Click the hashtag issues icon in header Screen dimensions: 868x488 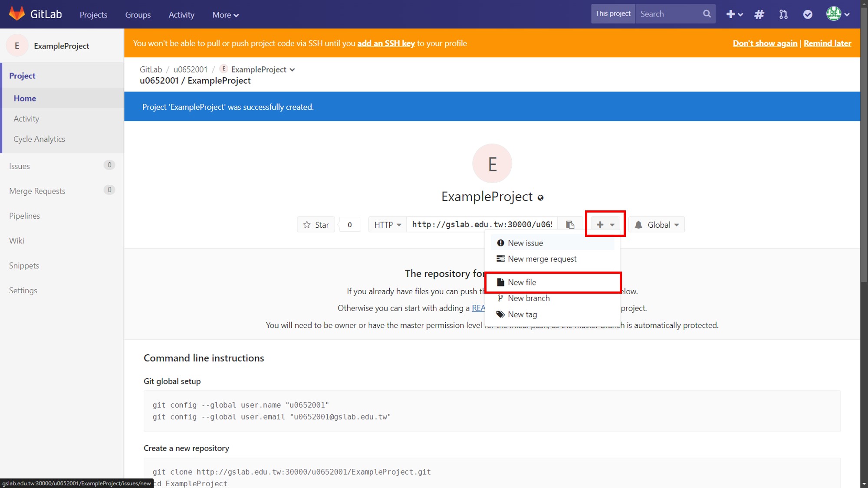coord(759,14)
